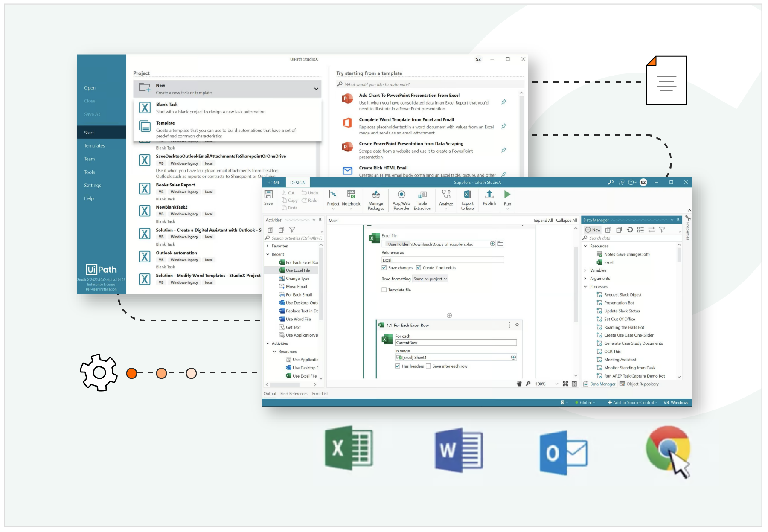This screenshot has height=532, width=768.
Task: Open the Analyze dropdown in ribbon
Action: [446, 209]
